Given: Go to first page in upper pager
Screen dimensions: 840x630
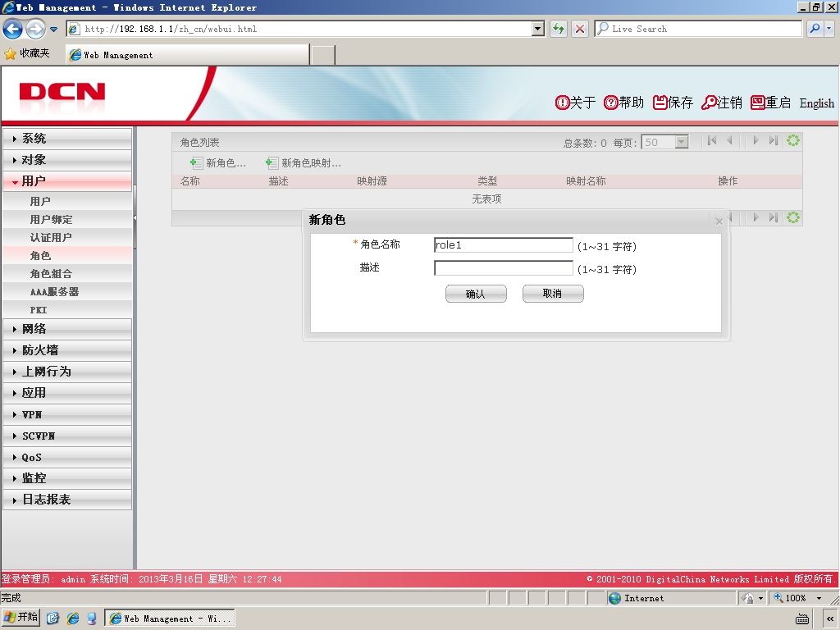Looking at the screenshot, I should (x=711, y=141).
